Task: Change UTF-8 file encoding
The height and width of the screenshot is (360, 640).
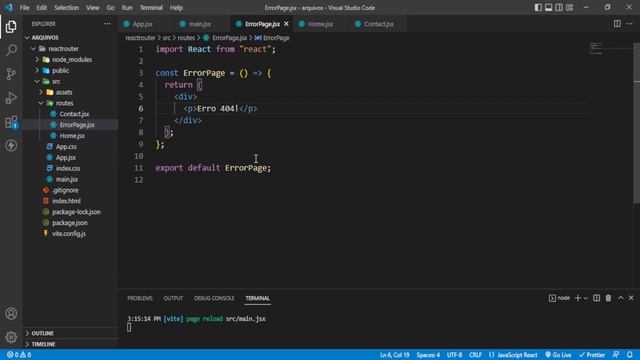Action: [x=454, y=355]
